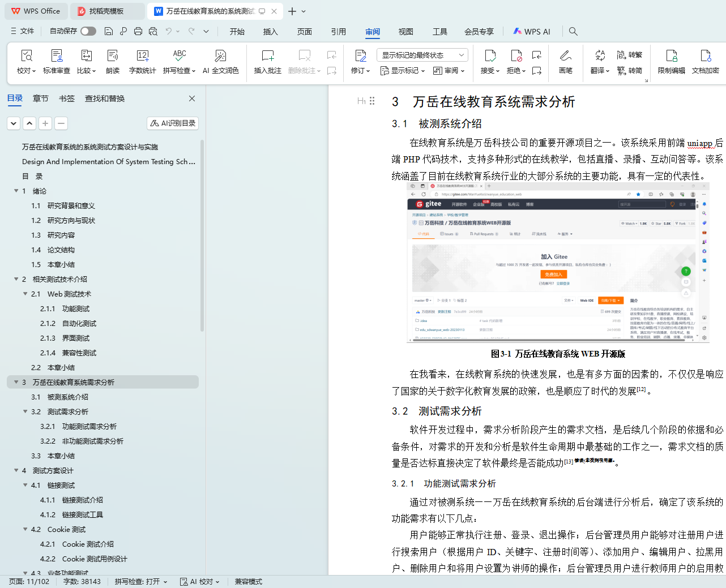Click the Document Encryption (文档加密) icon
Image resolution: width=726 pixels, height=588 pixels.
(705, 56)
